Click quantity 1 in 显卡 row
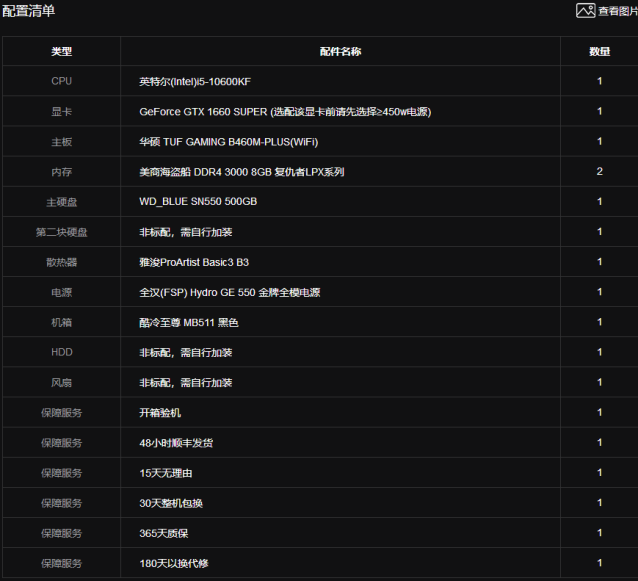 (x=599, y=111)
